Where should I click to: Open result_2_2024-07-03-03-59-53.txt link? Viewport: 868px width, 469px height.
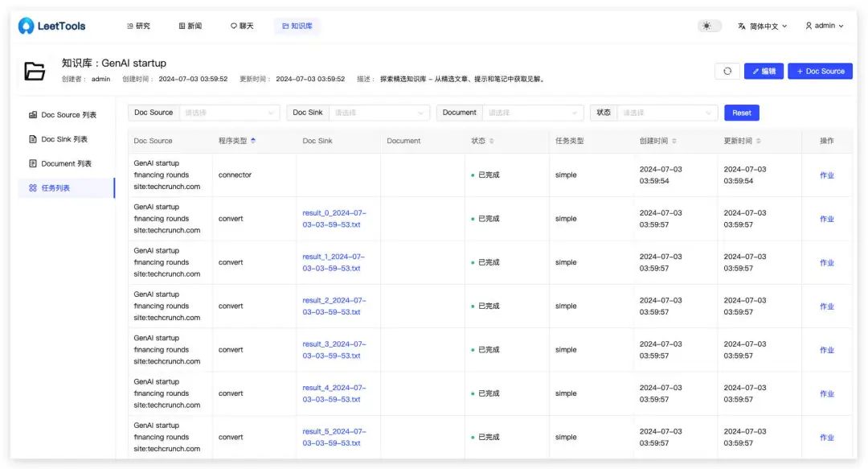[x=334, y=306]
